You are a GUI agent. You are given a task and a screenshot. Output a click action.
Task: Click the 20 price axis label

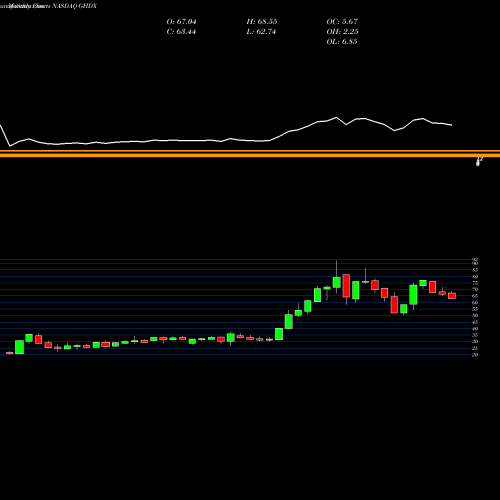tap(475, 355)
